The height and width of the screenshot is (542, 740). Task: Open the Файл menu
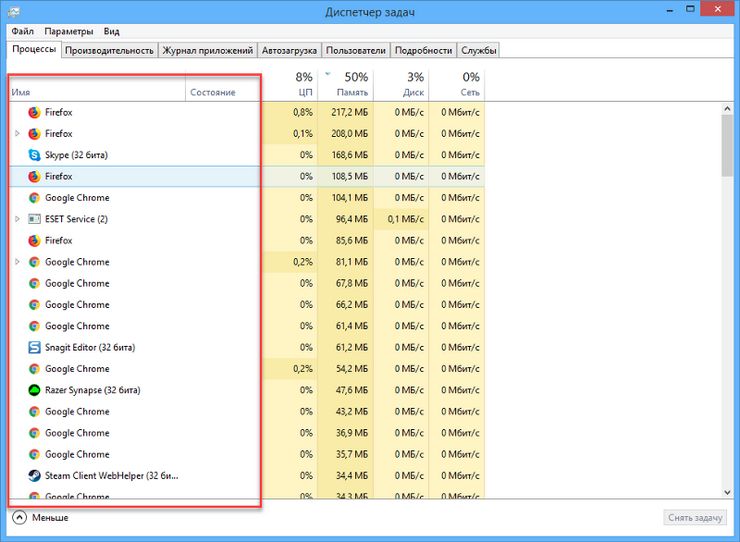click(23, 32)
